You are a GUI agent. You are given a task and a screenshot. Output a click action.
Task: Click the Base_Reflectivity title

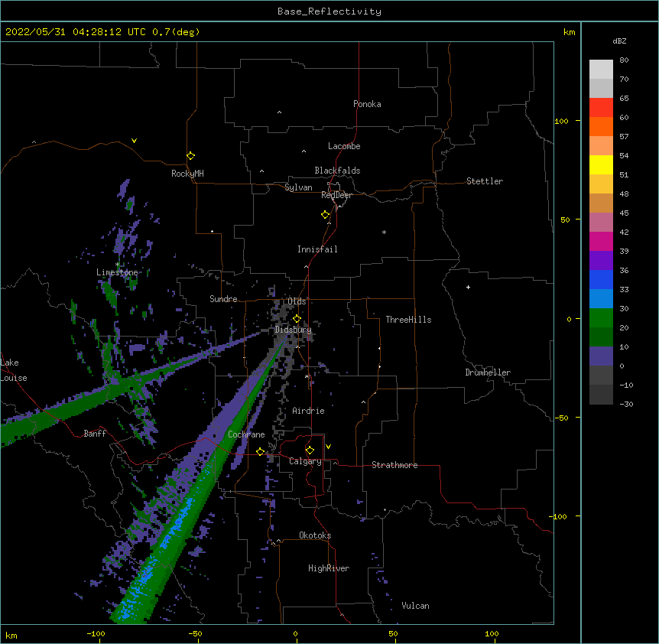[329, 11]
